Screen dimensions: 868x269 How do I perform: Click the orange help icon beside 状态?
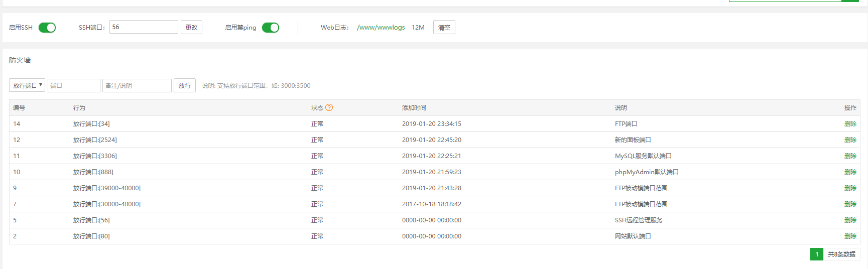pyautogui.click(x=329, y=108)
